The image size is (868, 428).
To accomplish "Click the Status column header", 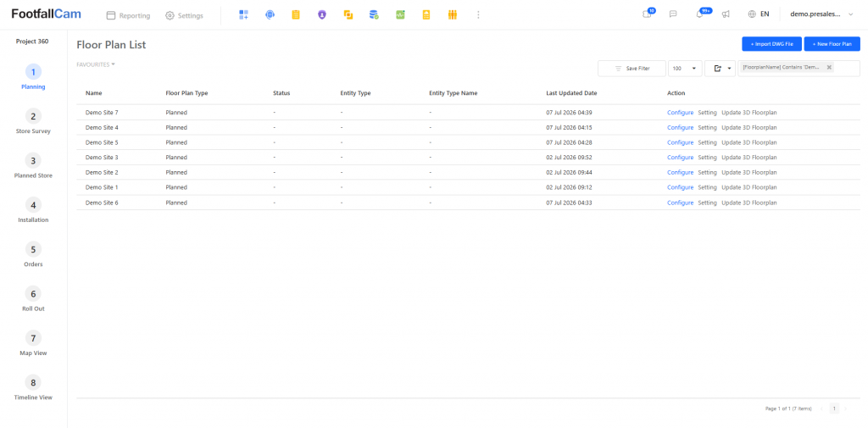I will (x=281, y=93).
